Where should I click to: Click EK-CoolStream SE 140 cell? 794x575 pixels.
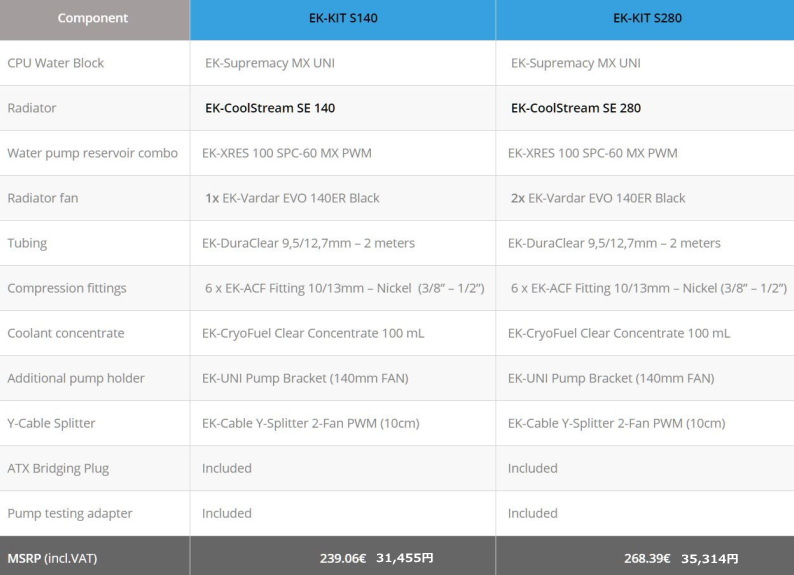270,108
